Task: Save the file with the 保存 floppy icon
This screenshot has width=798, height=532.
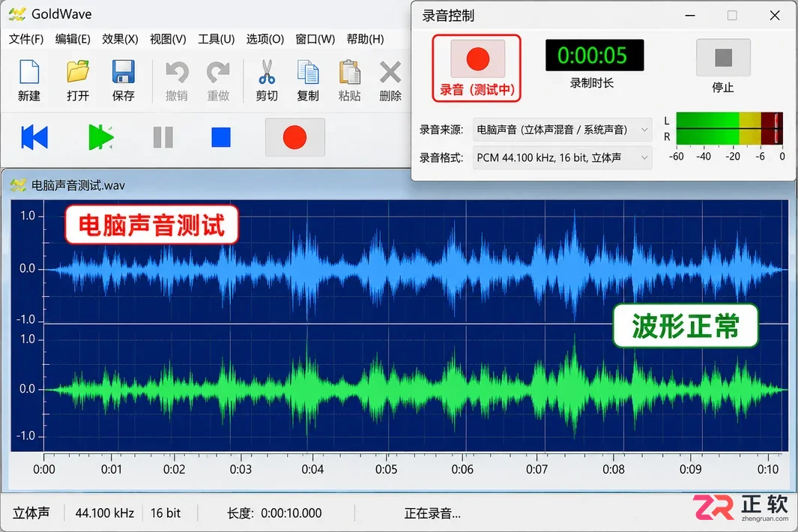Action: point(123,72)
